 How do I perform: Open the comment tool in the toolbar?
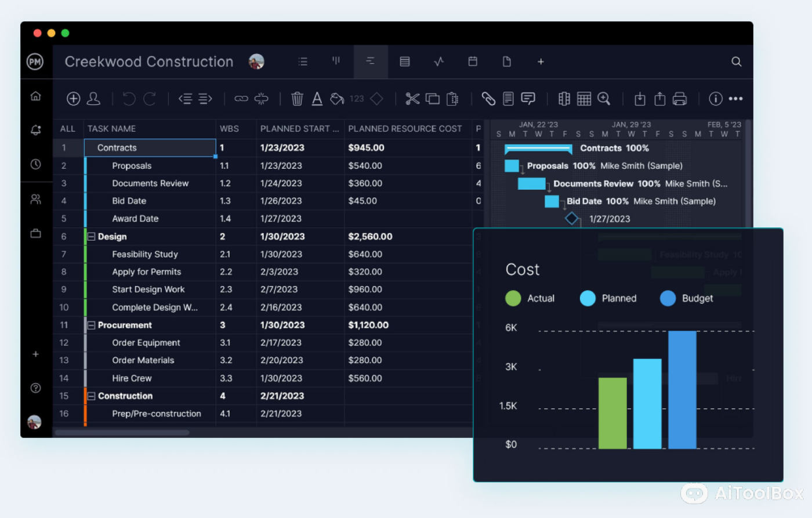pos(528,99)
